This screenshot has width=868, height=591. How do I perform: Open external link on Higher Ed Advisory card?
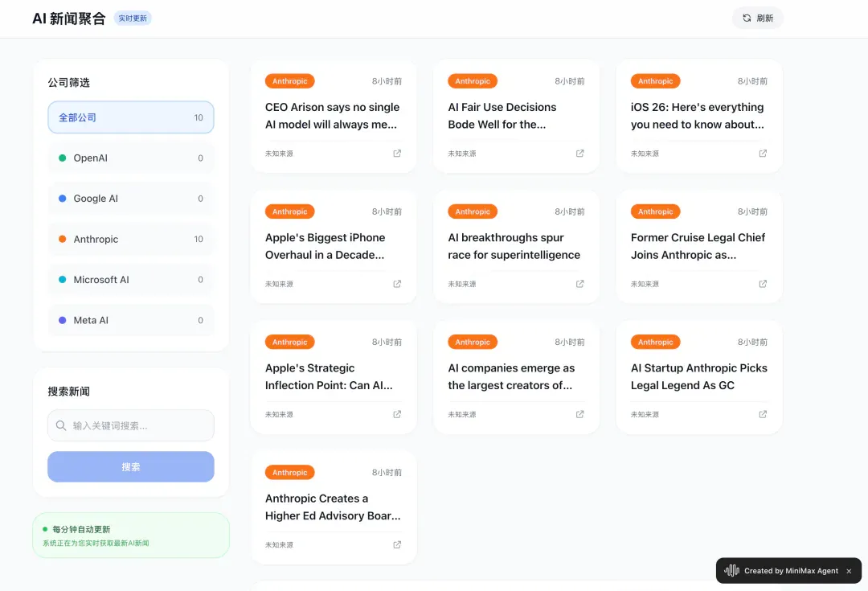coord(397,544)
